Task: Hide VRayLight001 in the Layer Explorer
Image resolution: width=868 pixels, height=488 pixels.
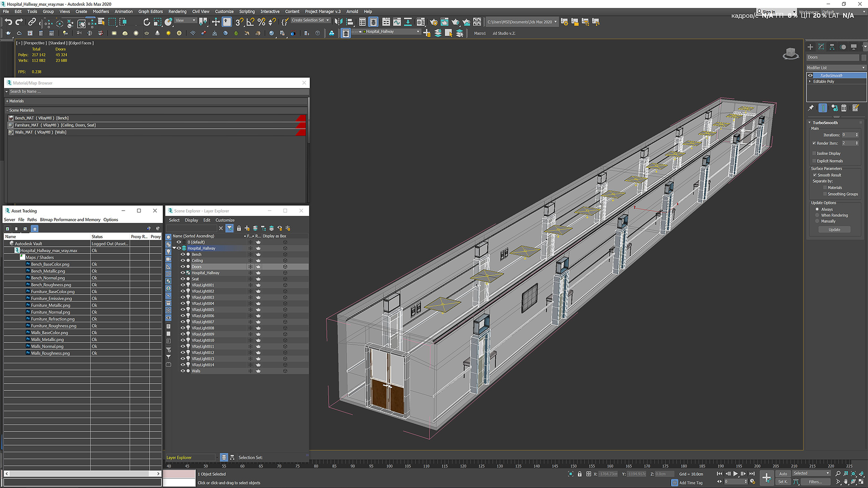Action: coord(183,285)
